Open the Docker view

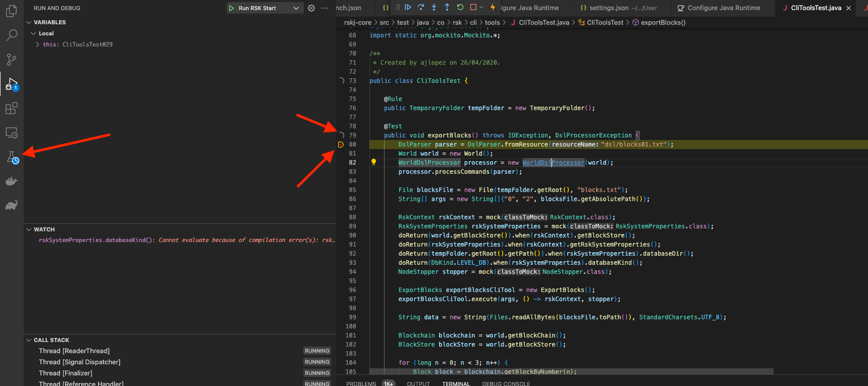11,181
